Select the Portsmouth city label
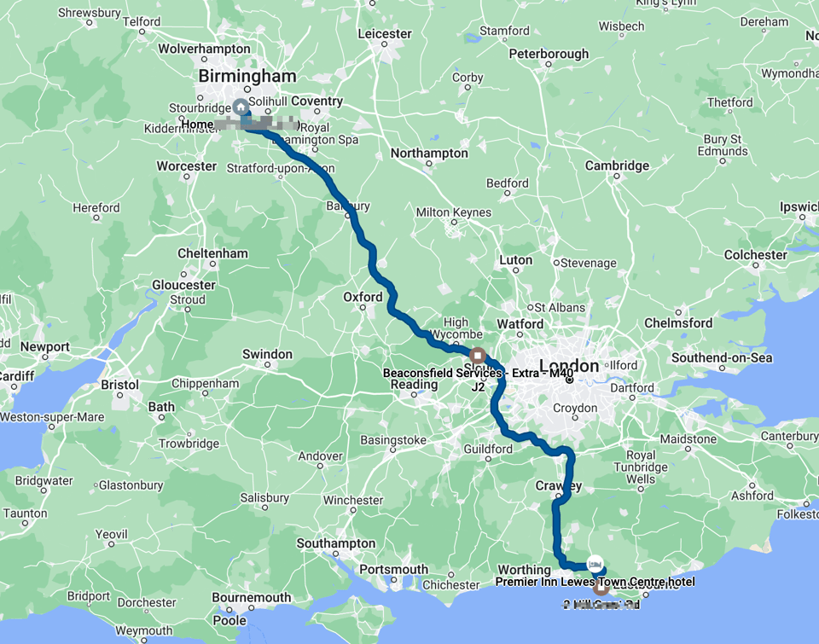Screen dimensions: 819x644 point(394,569)
